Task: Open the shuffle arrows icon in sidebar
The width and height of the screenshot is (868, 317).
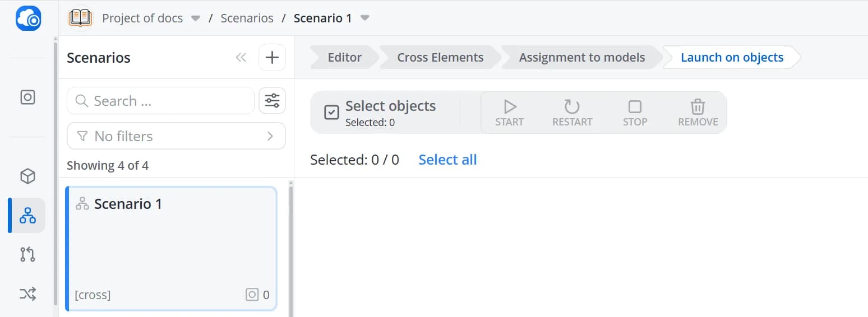Action: (27, 293)
